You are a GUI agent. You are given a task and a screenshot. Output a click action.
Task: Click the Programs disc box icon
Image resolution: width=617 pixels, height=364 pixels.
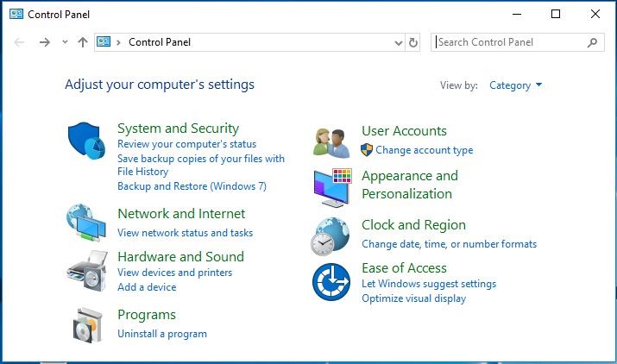coord(87,323)
